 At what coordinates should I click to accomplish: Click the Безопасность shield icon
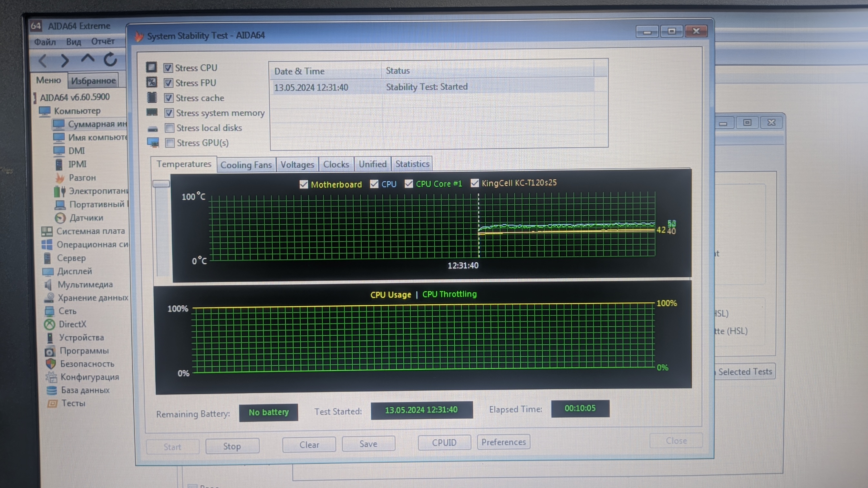click(51, 364)
